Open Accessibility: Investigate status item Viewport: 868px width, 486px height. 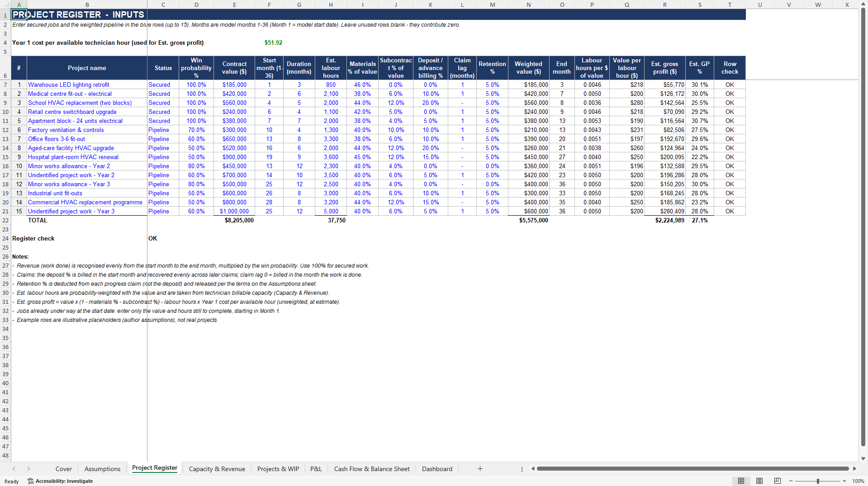pyautogui.click(x=60, y=481)
